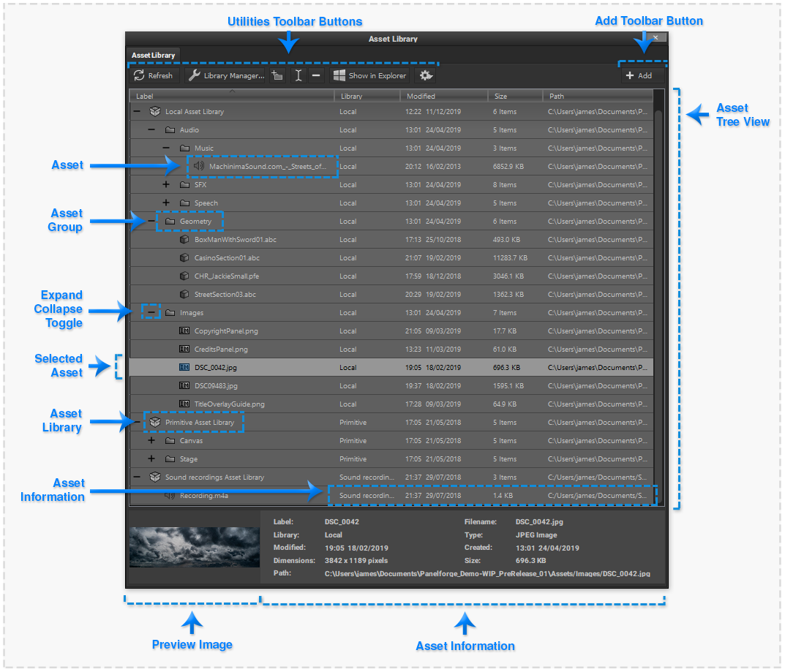This screenshot has width=785, height=672.
Task: Click the new folder icon in the toolbar
Action: (x=277, y=75)
